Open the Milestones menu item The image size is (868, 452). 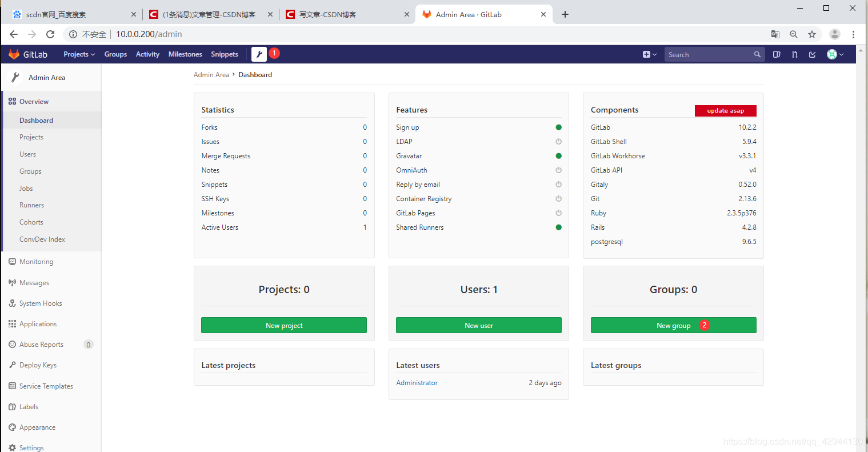click(x=185, y=54)
